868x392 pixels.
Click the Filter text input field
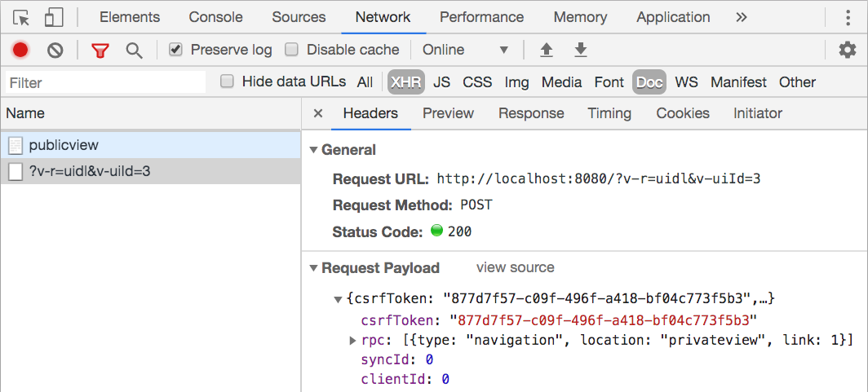[x=105, y=83]
